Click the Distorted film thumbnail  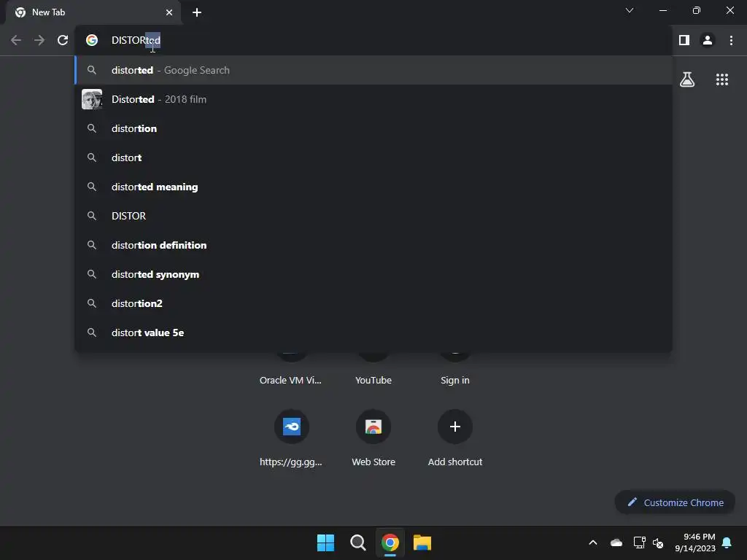click(92, 99)
